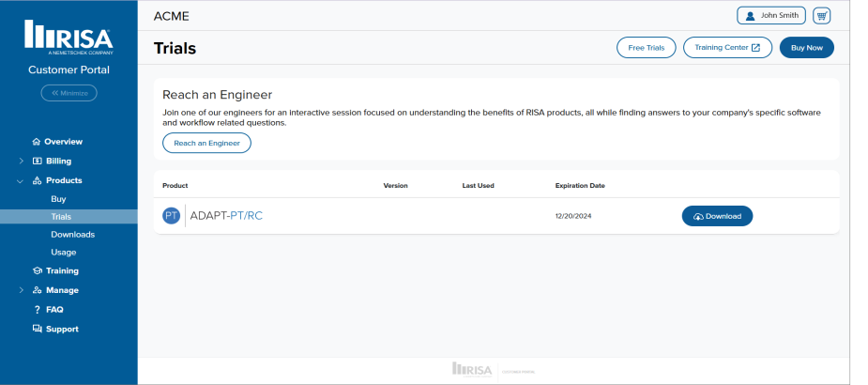Download the ADAPT-PT/RC trial
Screen dimensions: 868x385
pos(717,216)
